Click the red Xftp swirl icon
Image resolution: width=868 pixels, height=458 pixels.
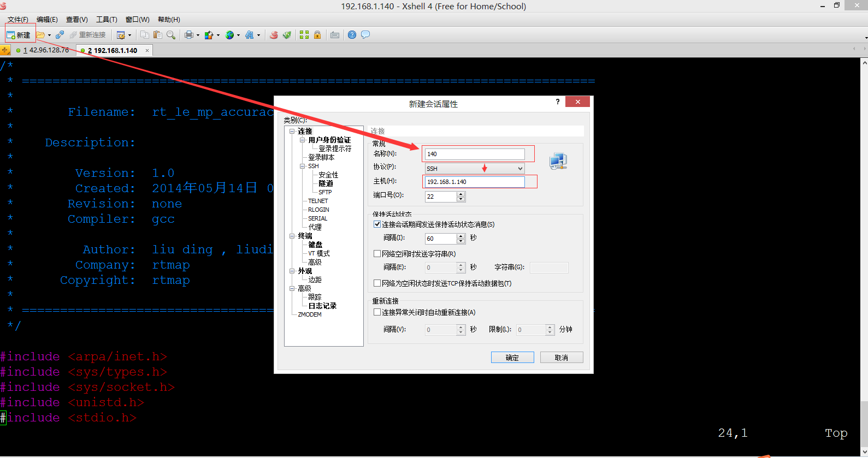[x=274, y=35]
